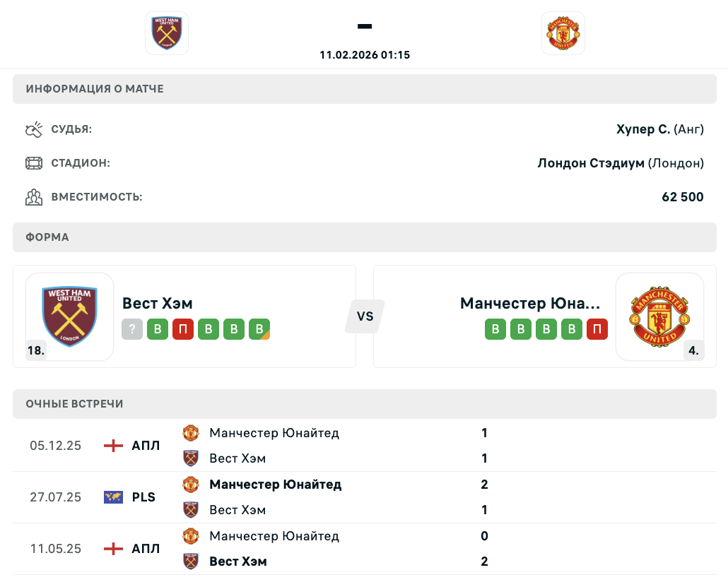
Task: Click the large West Ham logo in the Форма section
Action: (69, 316)
